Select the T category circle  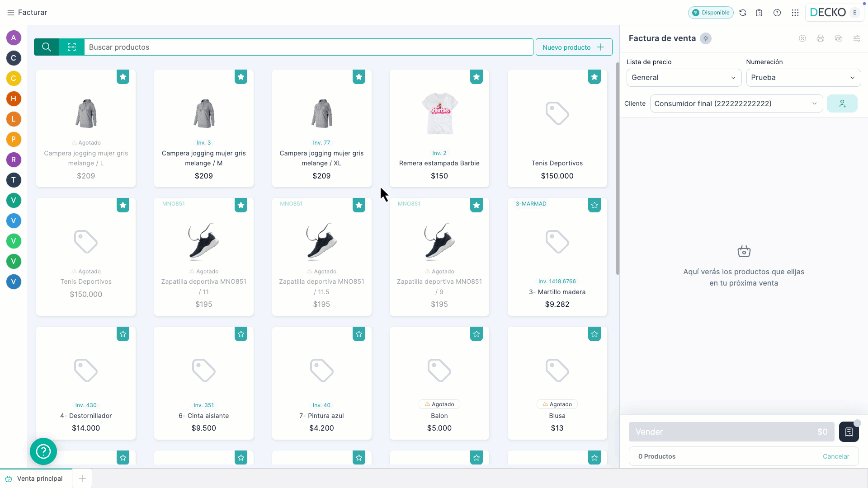14,180
